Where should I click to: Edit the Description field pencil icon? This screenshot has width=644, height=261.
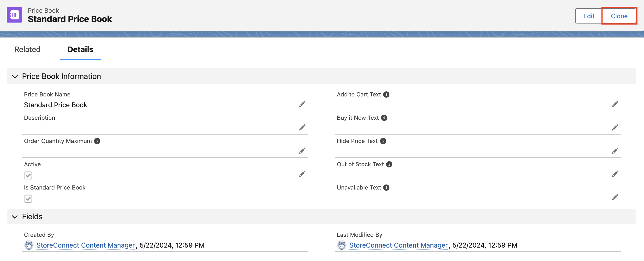click(x=302, y=127)
